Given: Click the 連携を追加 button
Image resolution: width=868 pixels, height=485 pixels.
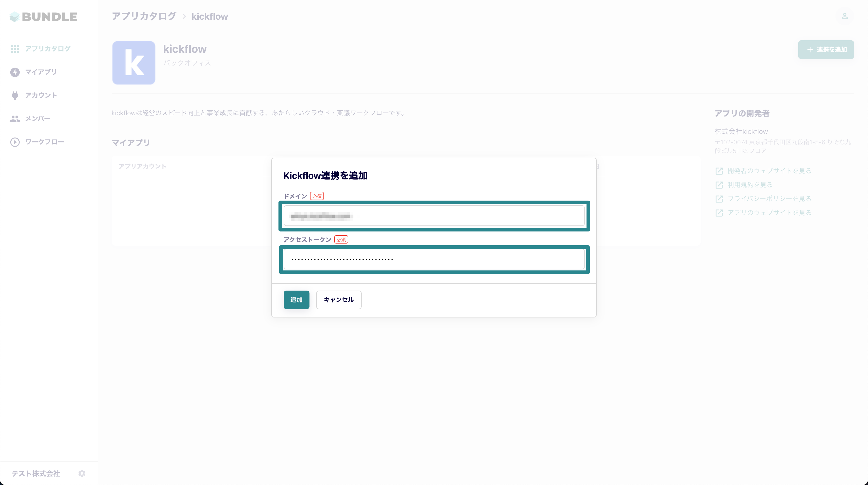Looking at the screenshot, I should tap(826, 50).
